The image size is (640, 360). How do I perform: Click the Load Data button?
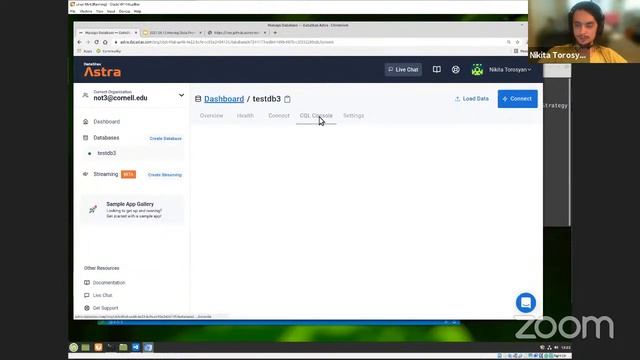[x=472, y=99]
